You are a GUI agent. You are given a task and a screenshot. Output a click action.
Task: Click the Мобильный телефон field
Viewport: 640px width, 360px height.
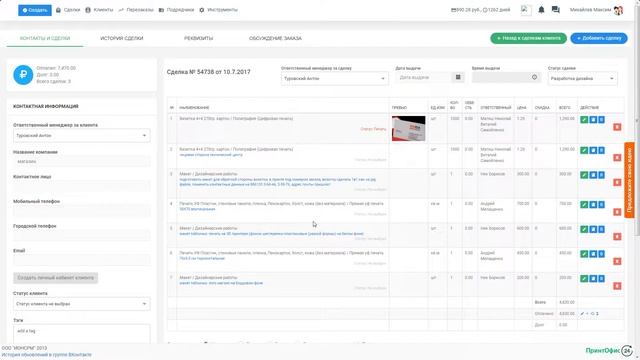[x=82, y=211]
